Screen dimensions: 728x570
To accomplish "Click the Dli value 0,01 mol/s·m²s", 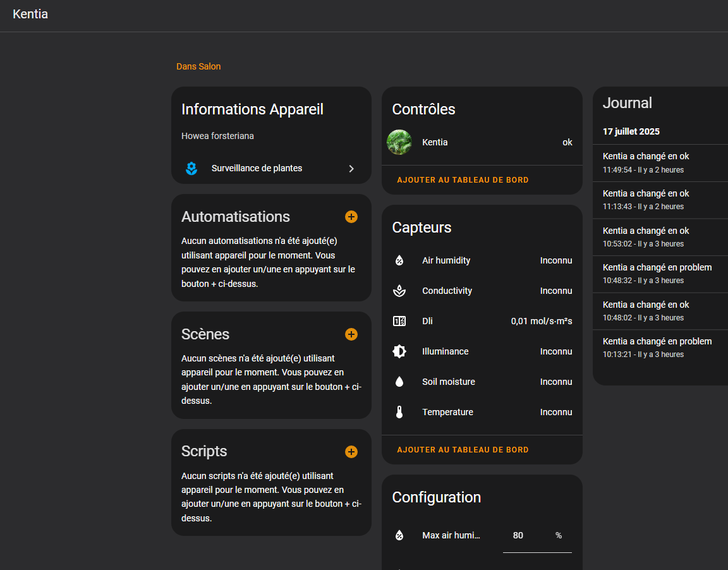I will 542,321.
